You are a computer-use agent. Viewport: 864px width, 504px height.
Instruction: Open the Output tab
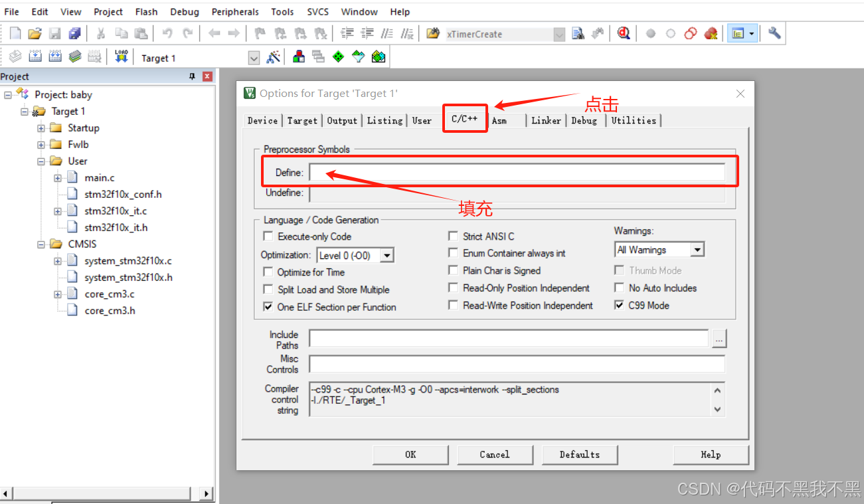342,120
